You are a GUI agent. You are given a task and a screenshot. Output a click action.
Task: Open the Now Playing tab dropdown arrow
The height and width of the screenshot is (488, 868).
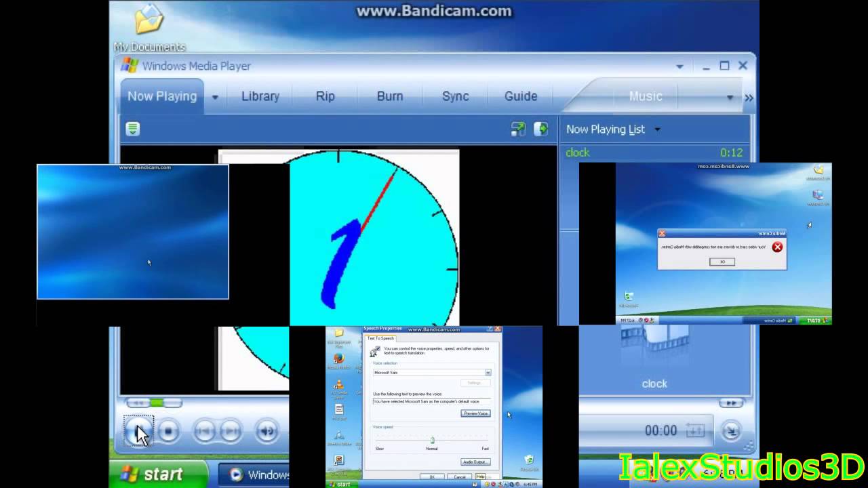(x=215, y=97)
